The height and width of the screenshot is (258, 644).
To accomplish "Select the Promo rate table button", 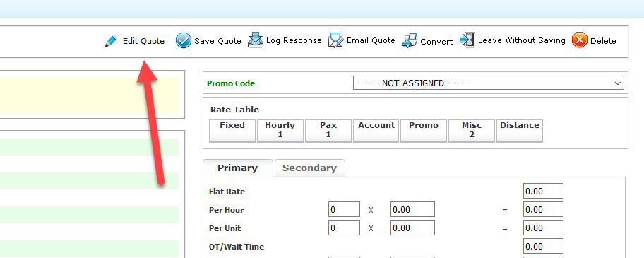I will pyautogui.click(x=424, y=131).
